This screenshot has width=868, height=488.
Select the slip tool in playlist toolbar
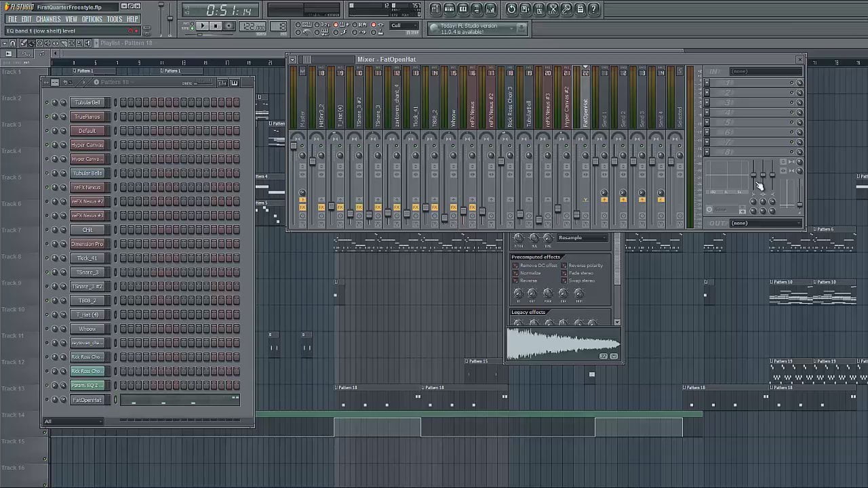pyautogui.click(x=56, y=43)
